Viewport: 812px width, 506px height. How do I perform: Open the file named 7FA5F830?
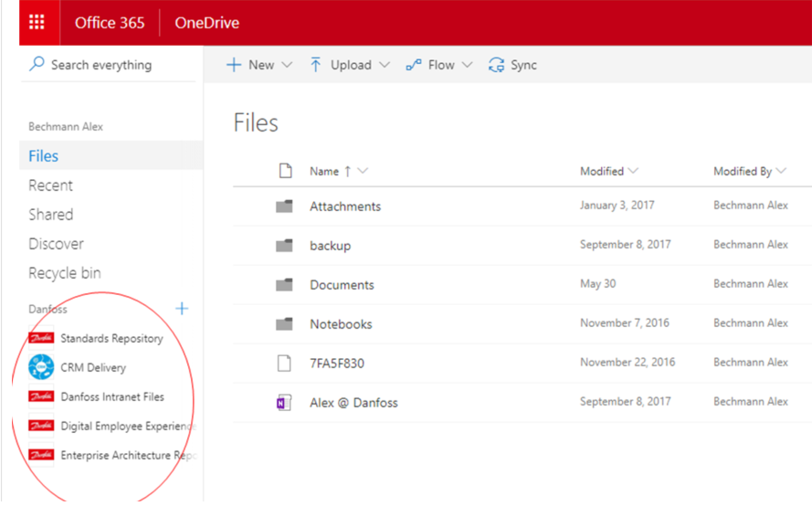point(337,364)
